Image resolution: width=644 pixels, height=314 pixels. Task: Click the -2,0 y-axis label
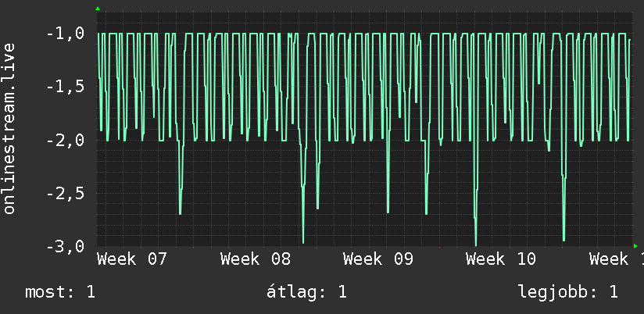[65, 141]
